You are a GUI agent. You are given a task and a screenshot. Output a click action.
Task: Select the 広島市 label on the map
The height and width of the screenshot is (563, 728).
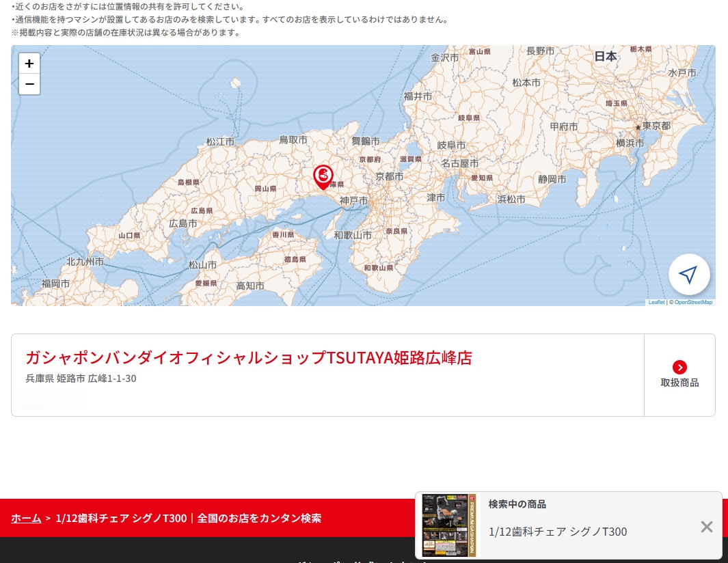[183, 223]
